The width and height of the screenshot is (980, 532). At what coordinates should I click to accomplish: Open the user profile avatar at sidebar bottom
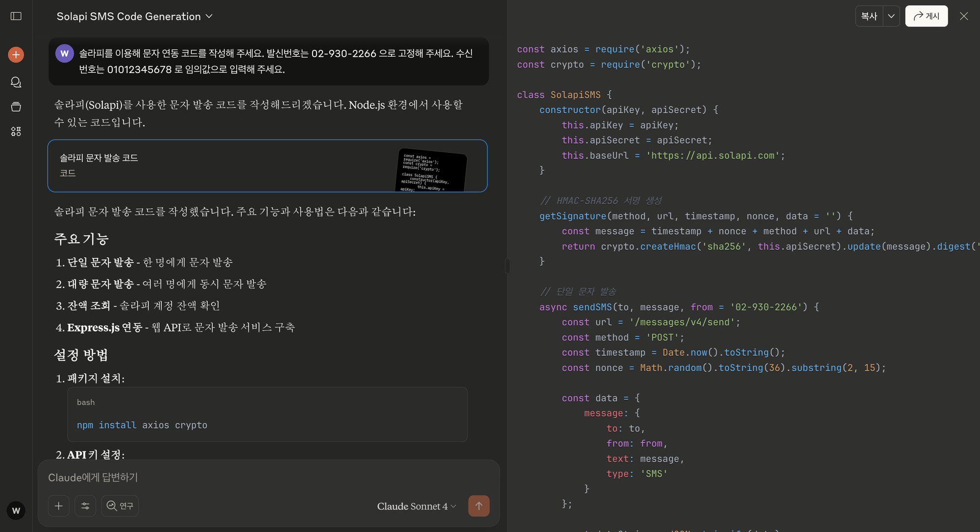pyautogui.click(x=16, y=511)
